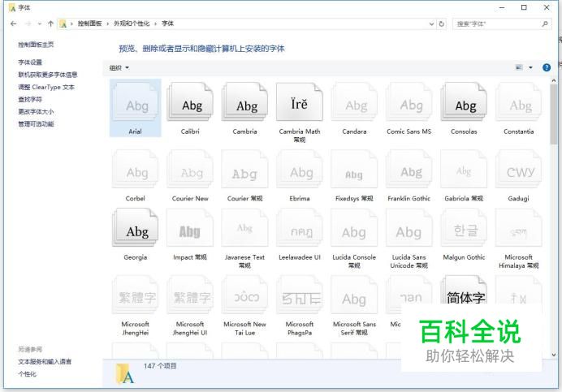Select the Cambria Math font icon
This screenshot has height=392, width=562.
(300, 101)
